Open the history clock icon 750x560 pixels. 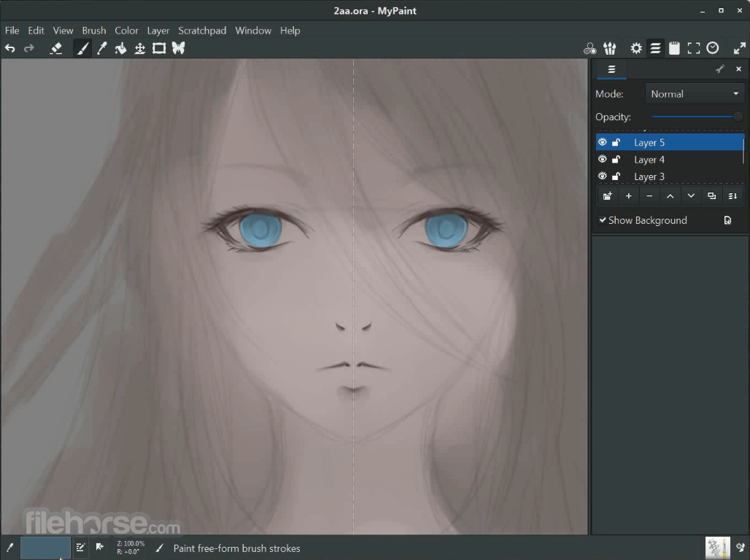[713, 48]
